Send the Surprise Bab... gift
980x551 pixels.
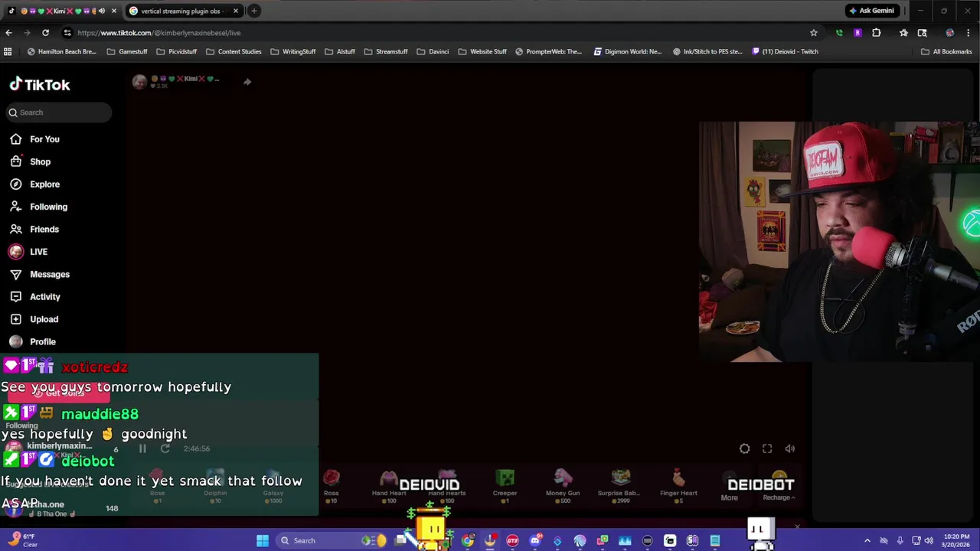[x=620, y=487]
